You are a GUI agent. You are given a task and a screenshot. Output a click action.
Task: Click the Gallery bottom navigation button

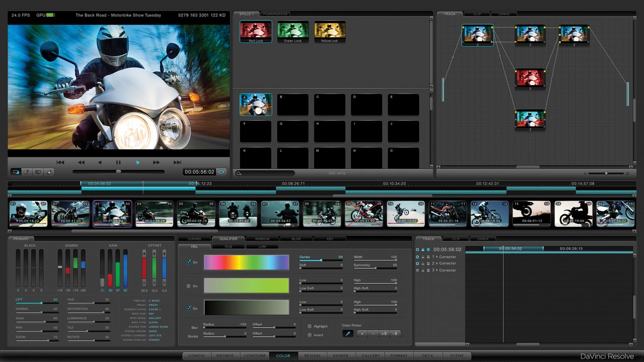pyautogui.click(x=370, y=356)
